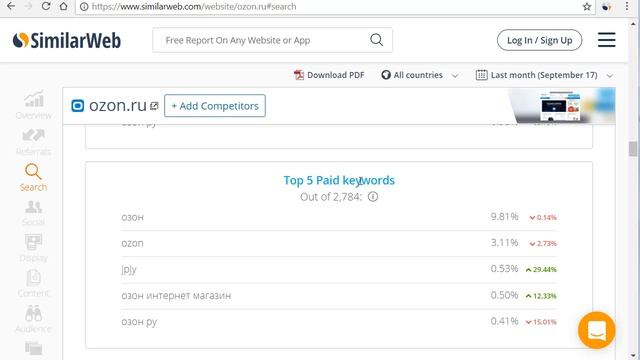
Task: Click the 15.01% change indicator
Action: pos(541,322)
